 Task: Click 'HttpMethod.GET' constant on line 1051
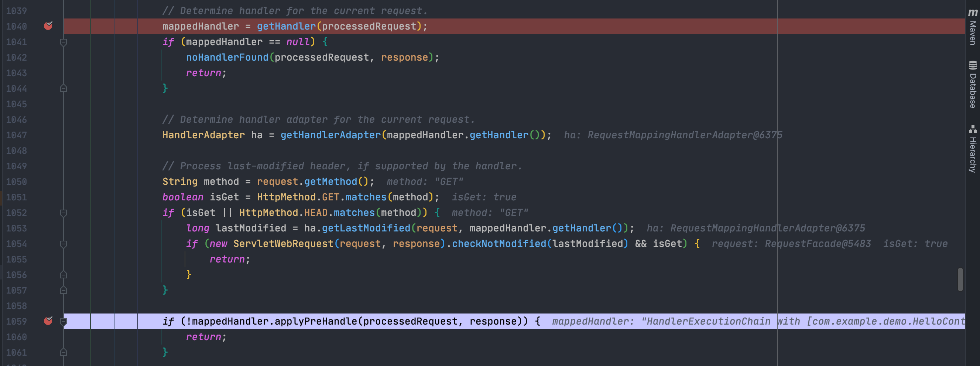point(298,197)
